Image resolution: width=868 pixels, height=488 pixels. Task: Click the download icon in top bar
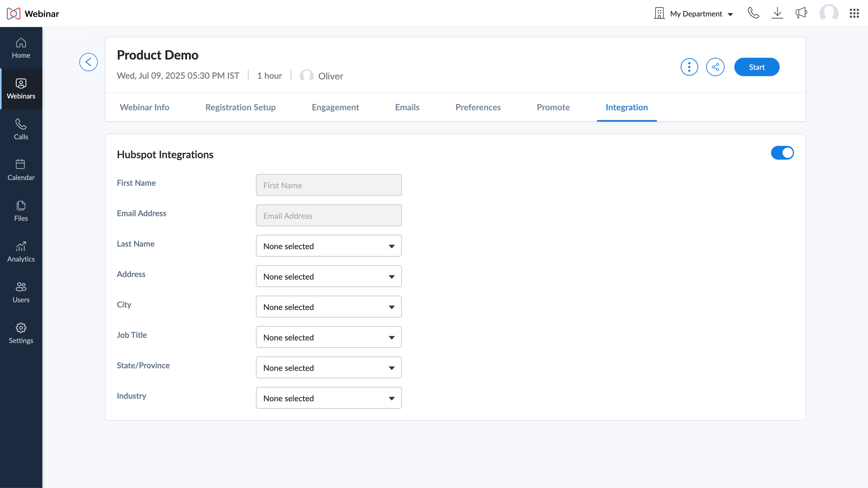coord(777,13)
